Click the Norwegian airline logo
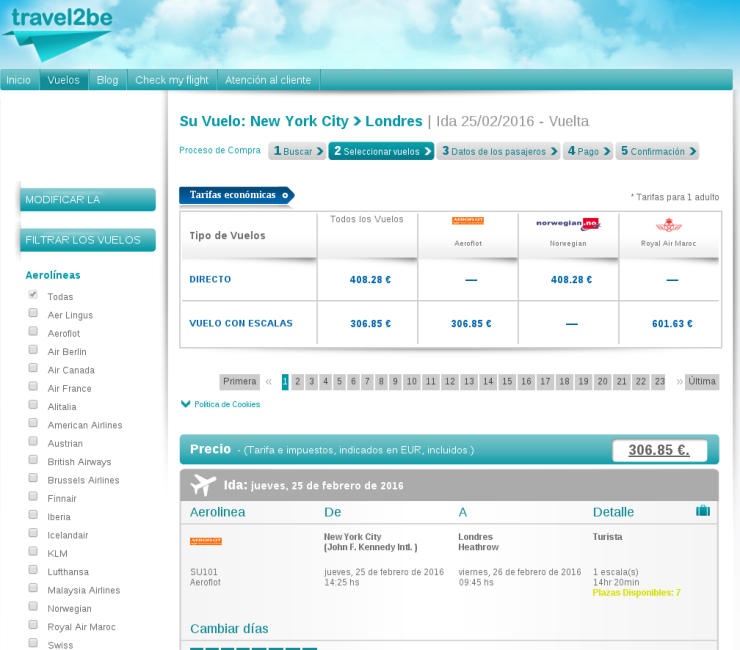The height and width of the screenshot is (650, 740). tap(568, 224)
